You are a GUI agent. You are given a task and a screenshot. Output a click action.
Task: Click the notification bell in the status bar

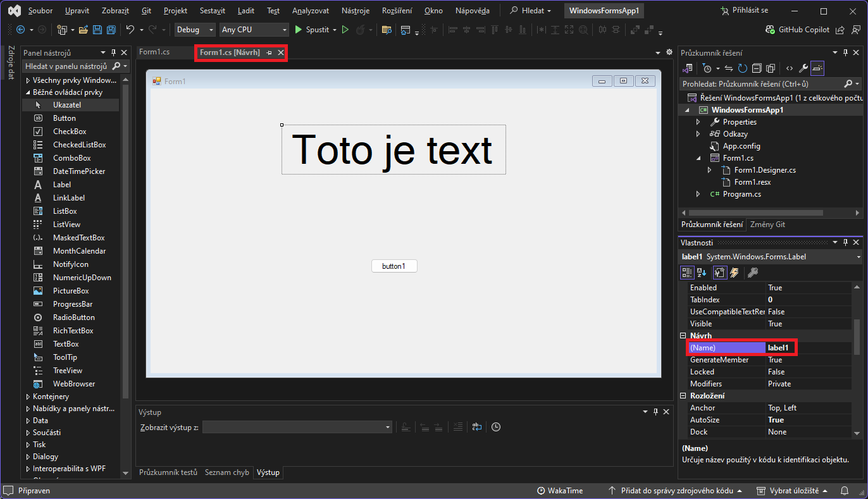point(844,491)
